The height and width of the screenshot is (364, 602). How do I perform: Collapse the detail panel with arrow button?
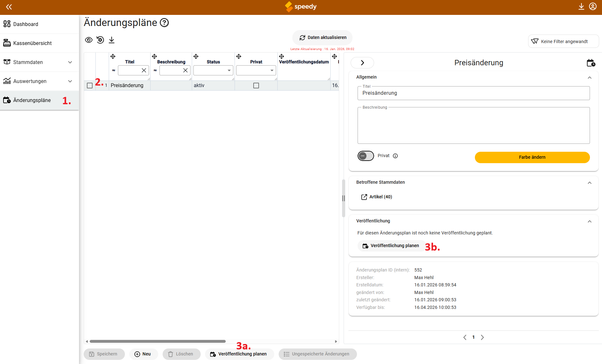(362, 63)
